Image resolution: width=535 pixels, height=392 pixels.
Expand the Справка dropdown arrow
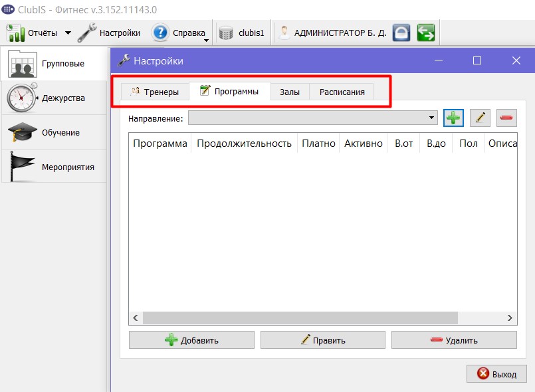[x=206, y=41]
